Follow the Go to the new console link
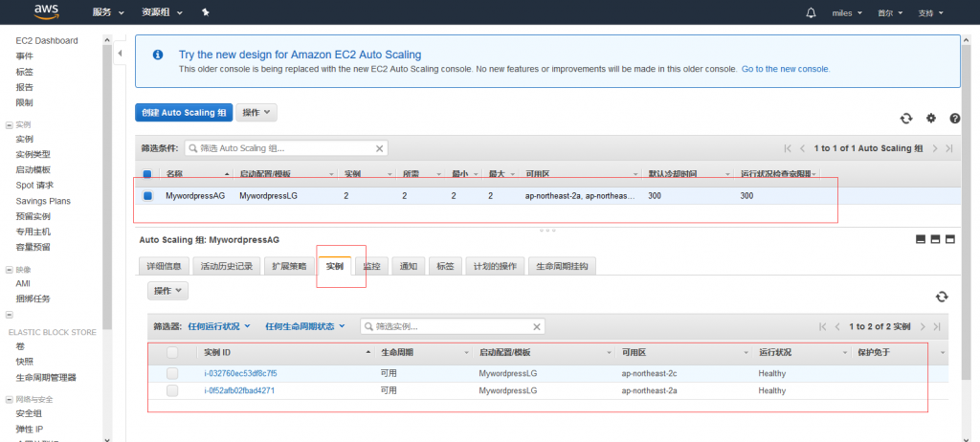980x442 pixels. coord(786,69)
